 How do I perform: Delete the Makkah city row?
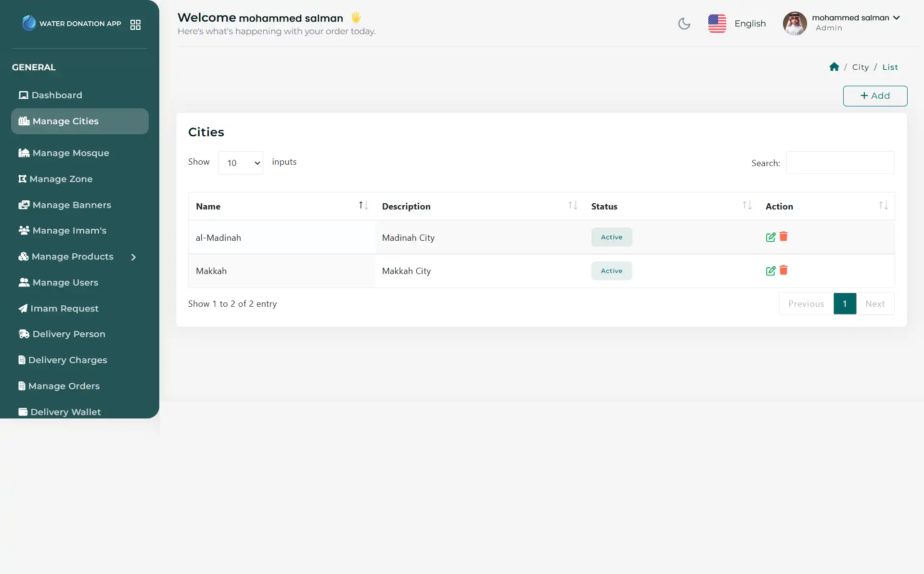click(x=783, y=271)
